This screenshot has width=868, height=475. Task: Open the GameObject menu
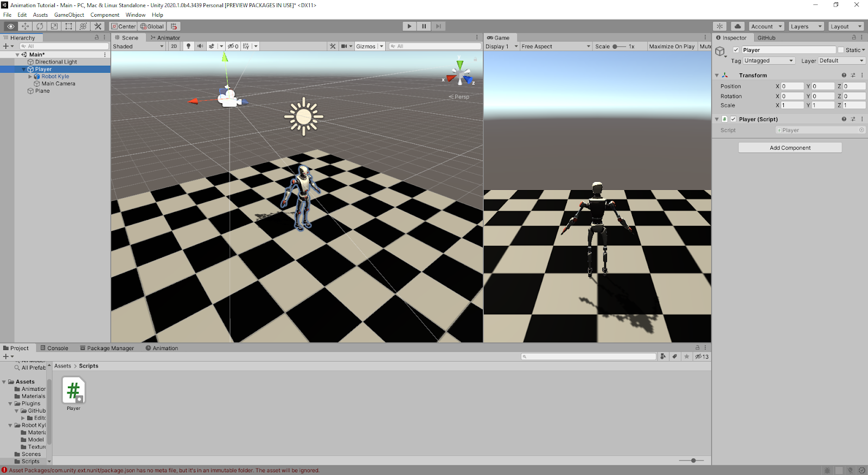tap(69, 15)
